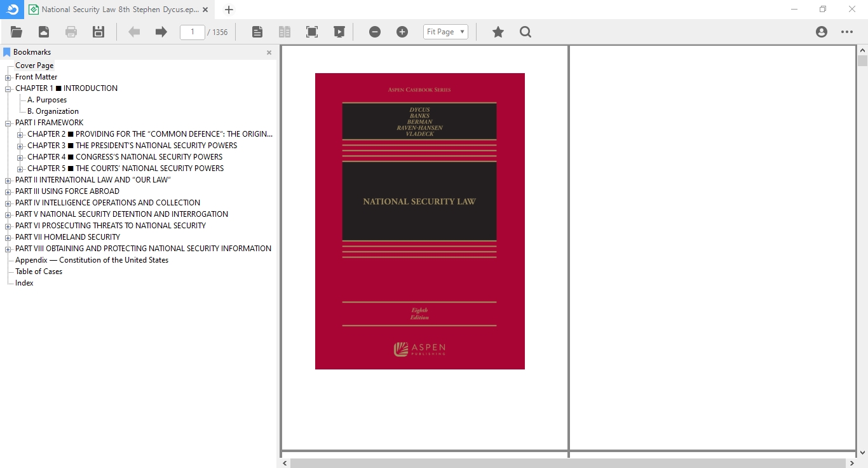Switch to two-page facing view

pos(285,32)
